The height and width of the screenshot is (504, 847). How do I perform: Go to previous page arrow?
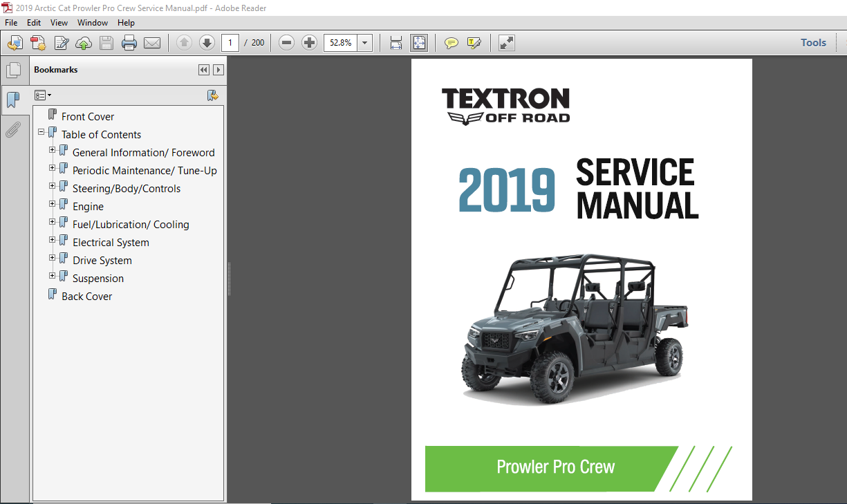click(x=184, y=43)
